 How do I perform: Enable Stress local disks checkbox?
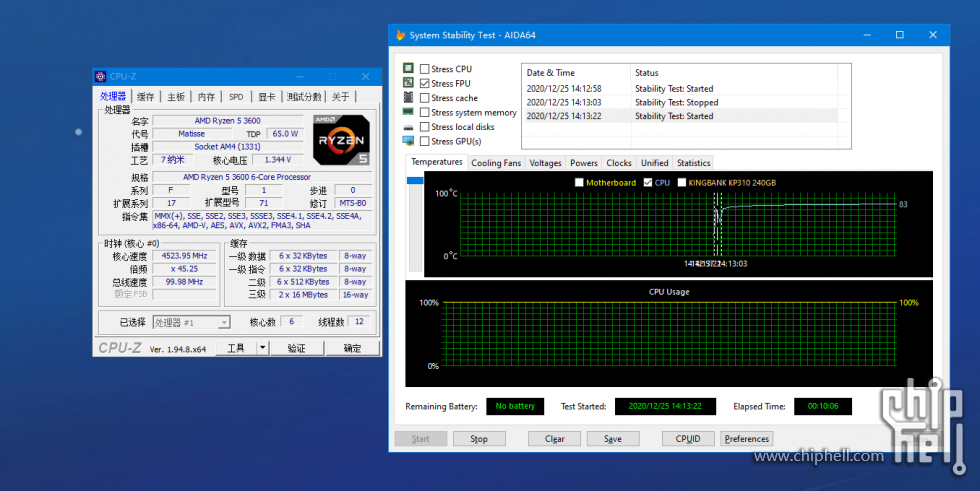click(x=424, y=127)
